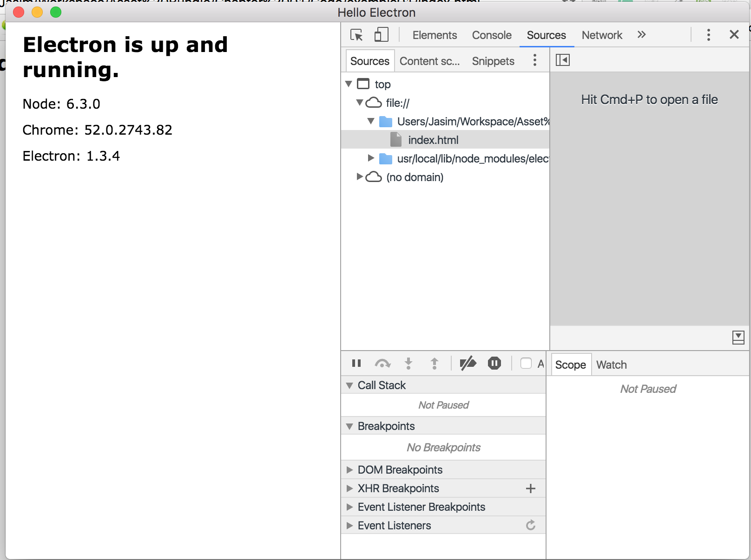The height and width of the screenshot is (560, 751).
Task: Expand the usr/local/lib/node_modules folder arrow
Action: (x=371, y=158)
